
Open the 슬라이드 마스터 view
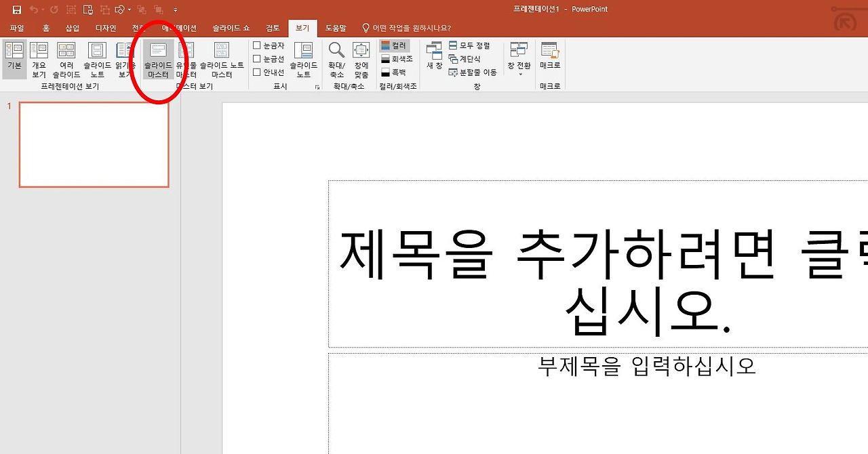point(158,59)
